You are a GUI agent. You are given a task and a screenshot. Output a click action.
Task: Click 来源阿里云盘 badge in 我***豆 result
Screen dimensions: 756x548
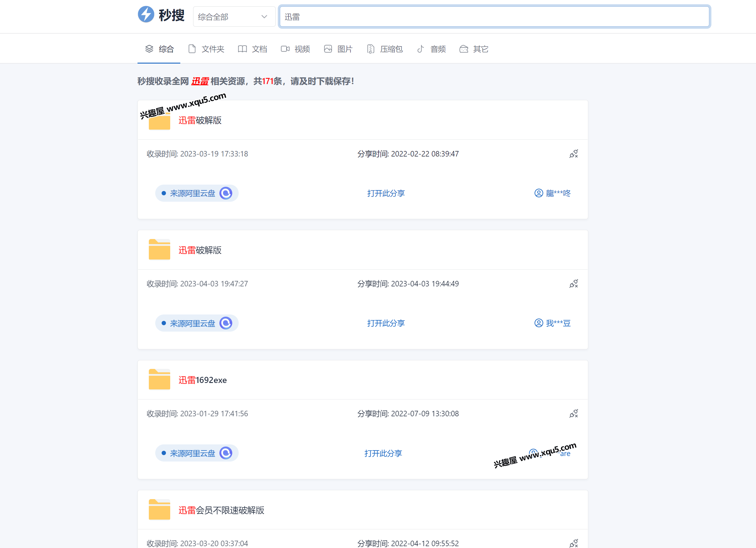coord(197,323)
